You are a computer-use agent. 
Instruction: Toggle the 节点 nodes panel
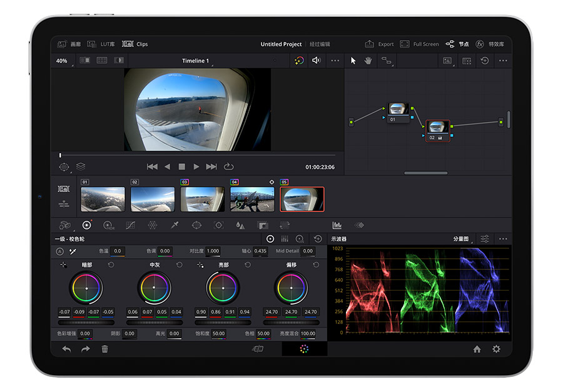coord(457,44)
